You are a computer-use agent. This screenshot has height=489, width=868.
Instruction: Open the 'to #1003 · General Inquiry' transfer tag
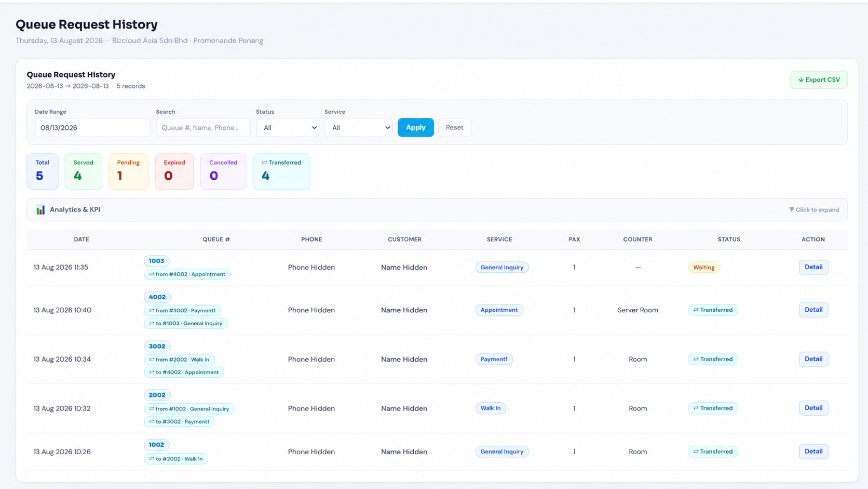[186, 323]
